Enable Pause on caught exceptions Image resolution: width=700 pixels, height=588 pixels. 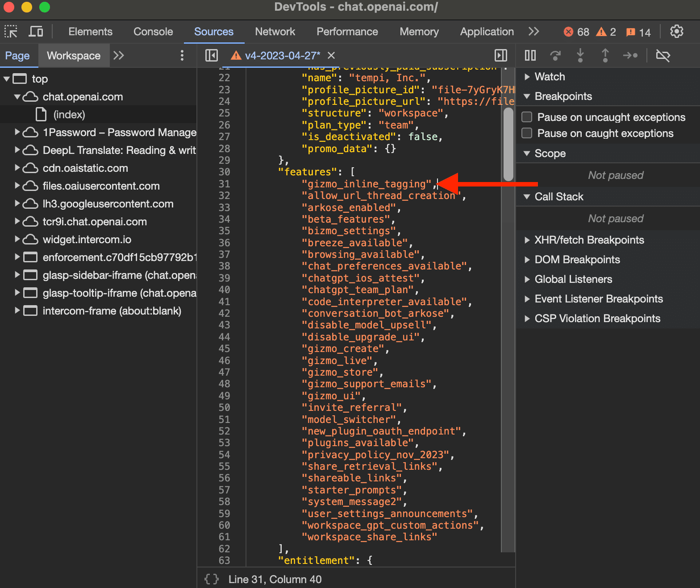[x=527, y=133]
